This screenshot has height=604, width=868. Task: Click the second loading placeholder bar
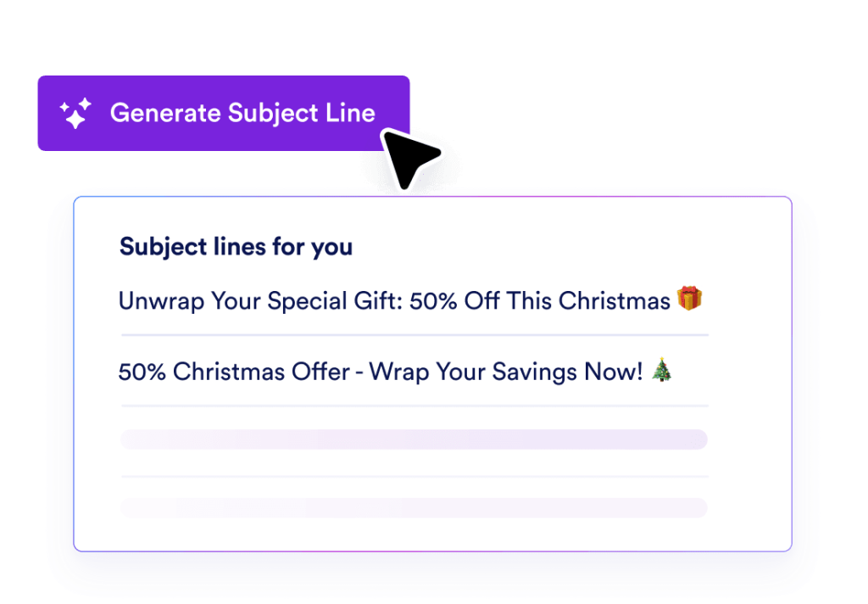tap(414, 507)
